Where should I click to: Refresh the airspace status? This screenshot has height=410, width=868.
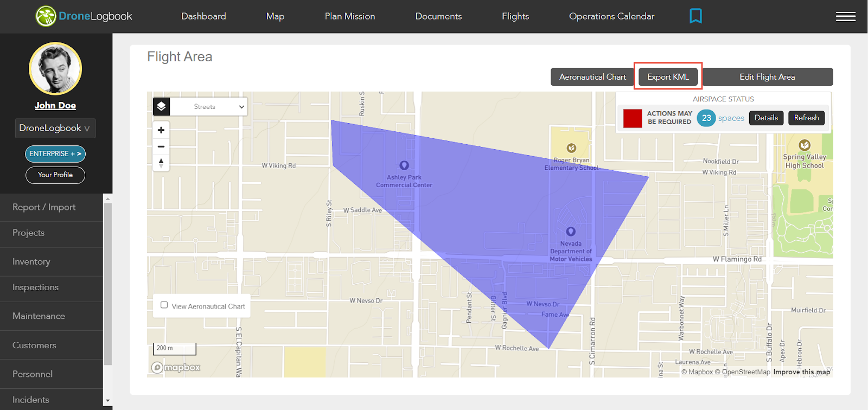tap(806, 118)
